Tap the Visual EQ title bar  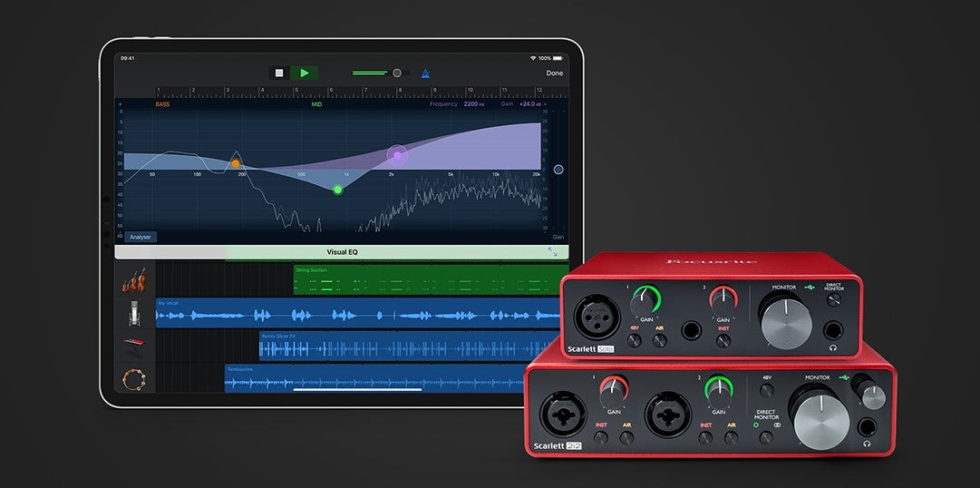(342, 252)
